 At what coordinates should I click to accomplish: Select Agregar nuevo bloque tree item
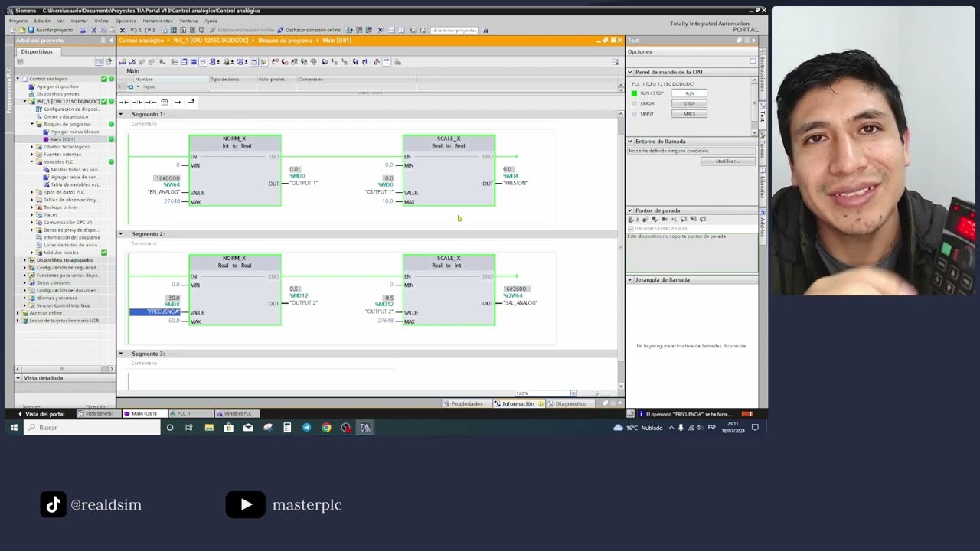point(75,132)
